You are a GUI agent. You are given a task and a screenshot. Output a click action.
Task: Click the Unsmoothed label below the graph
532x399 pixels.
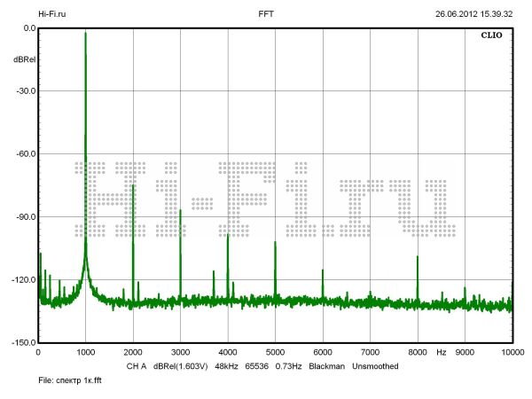(380, 365)
